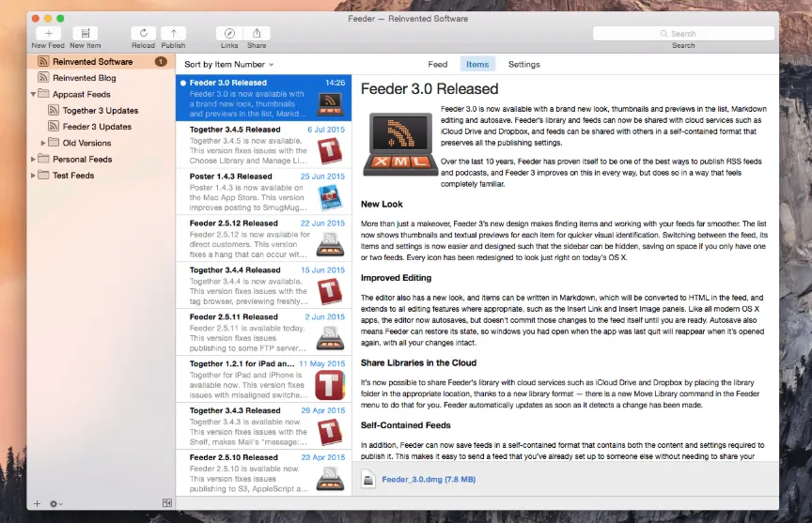Select Together 3 Updates feed
The height and width of the screenshot is (523, 812).
(x=101, y=110)
